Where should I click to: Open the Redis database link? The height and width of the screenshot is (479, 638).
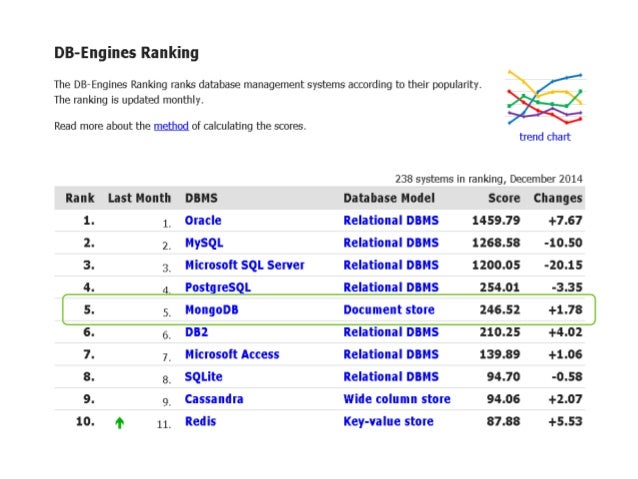click(x=200, y=421)
